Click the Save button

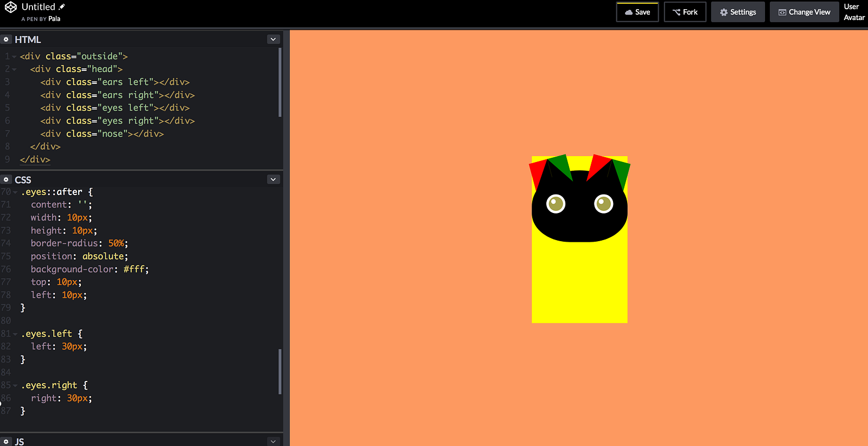tap(637, 12)
